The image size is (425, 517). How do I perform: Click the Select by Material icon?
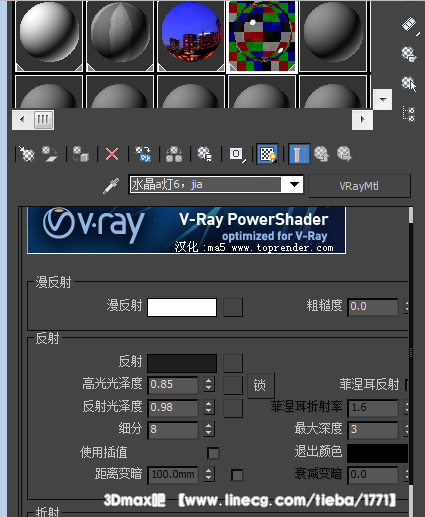409,83
